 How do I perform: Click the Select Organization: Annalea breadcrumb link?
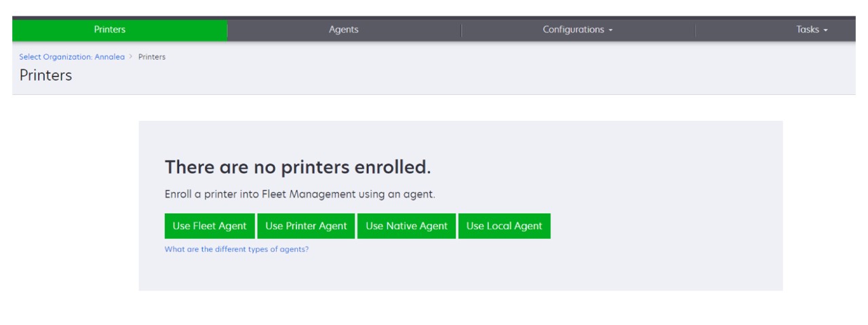69,56
